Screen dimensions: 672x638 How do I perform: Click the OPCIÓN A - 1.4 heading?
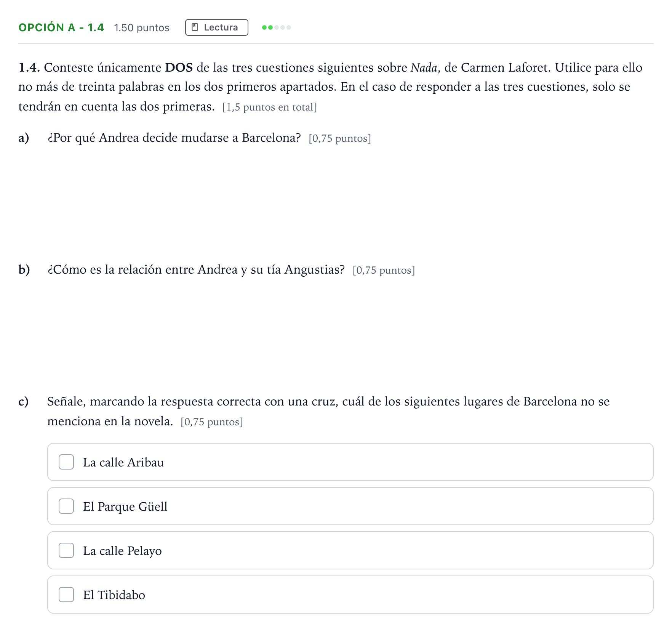(61, 27)
